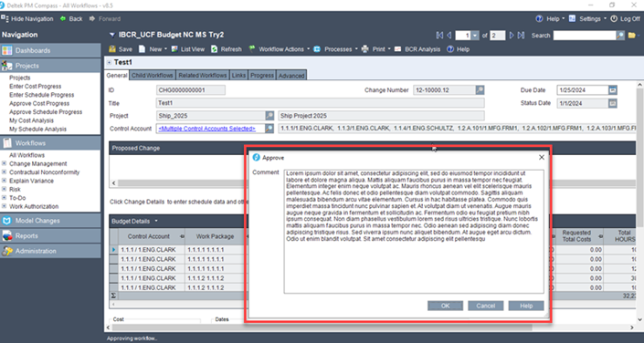Switch to the Links tab

coord(238,76)
